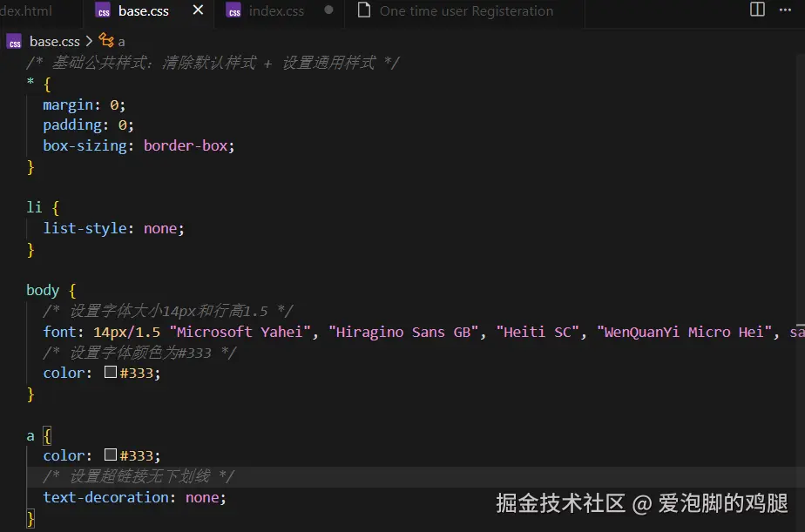This screenshot has width=805, height=532.
Task: Open color picker for a color #333
Action: coord(111,455)
